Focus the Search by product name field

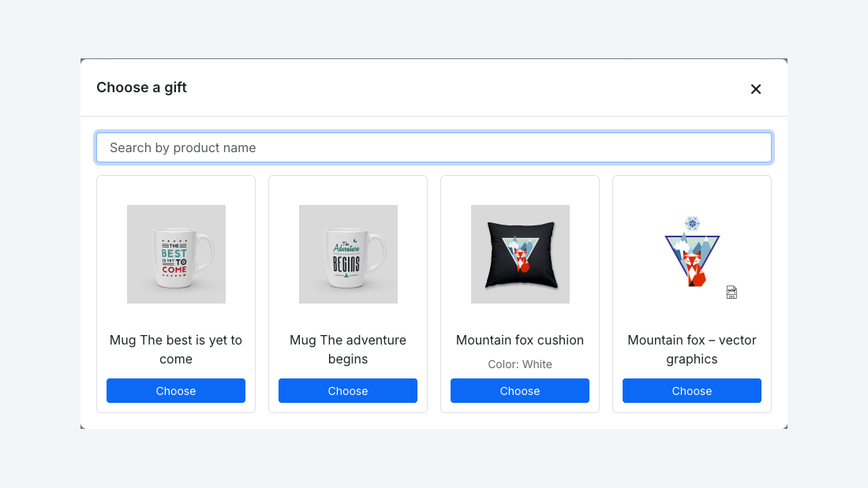point(434,147)
